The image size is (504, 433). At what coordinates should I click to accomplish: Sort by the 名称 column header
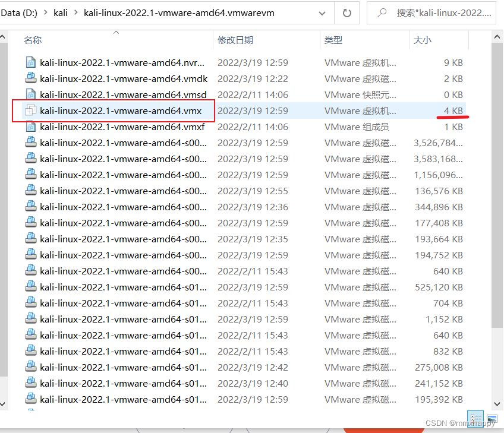(x=33, y=40)
